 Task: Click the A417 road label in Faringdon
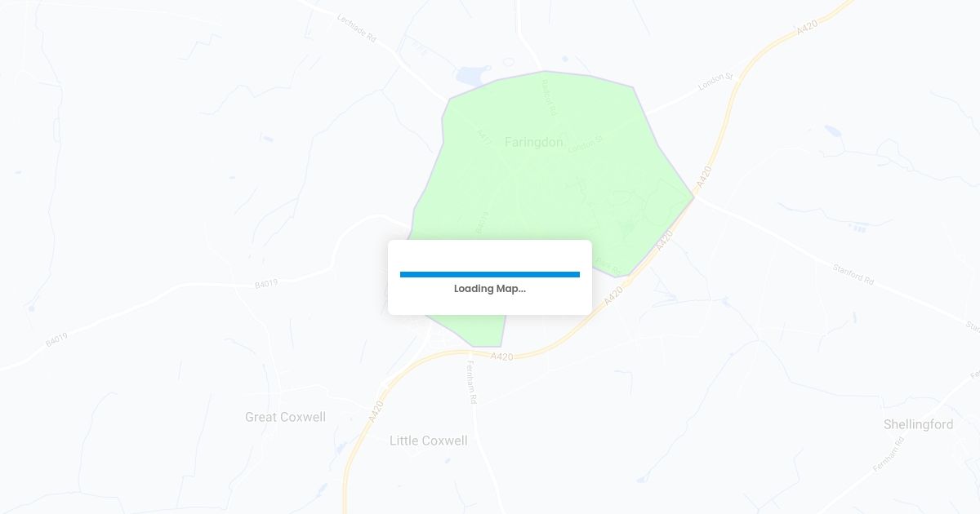pos(483,139)
